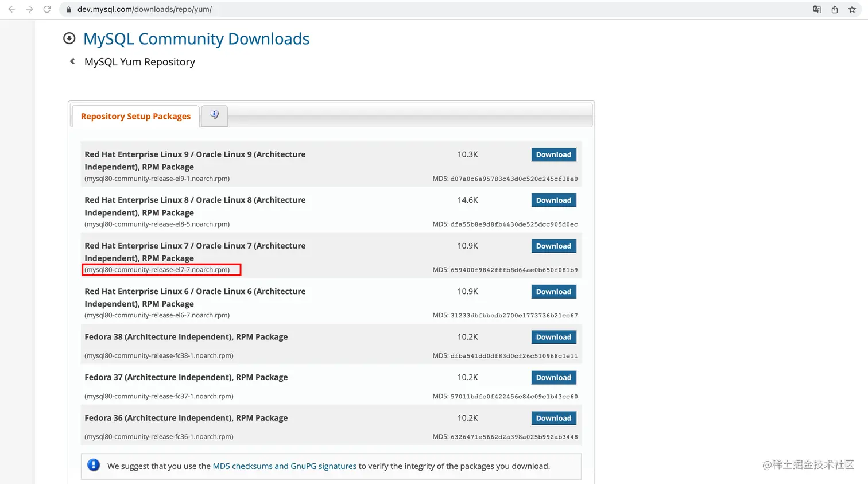868x484 pixels.
Task: Click the browser back navigation arrow
Action: (11, 9)
